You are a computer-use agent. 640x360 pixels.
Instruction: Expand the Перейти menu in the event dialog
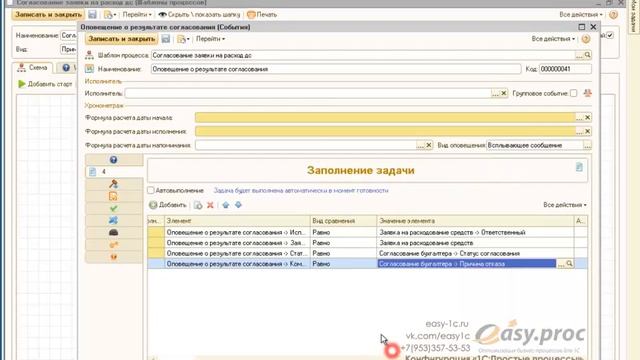click(x=210, y=39)
